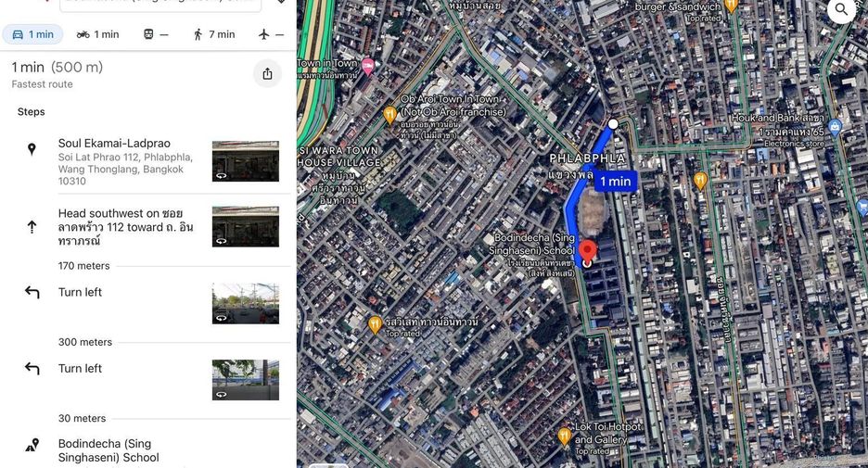Click the Town in Town hotel pin
Screen dimensions: 868x468
[367, 67]
